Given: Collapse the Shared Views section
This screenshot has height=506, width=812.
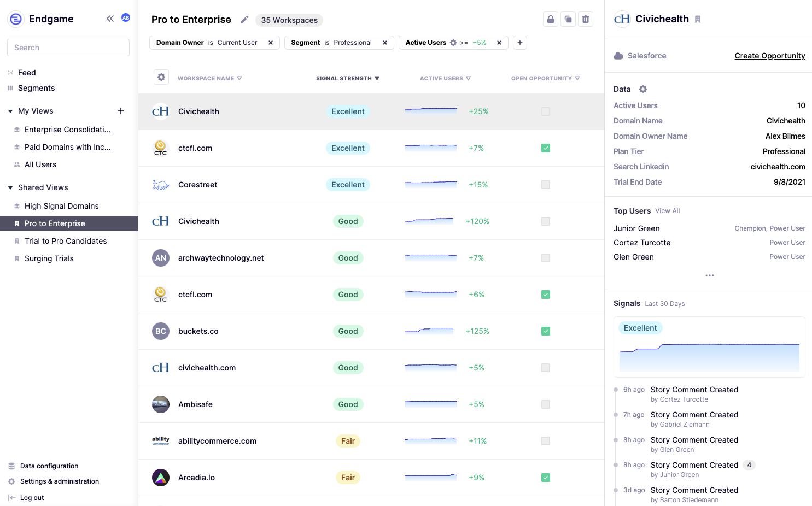Looking at the screenshot, I should 10,187.
